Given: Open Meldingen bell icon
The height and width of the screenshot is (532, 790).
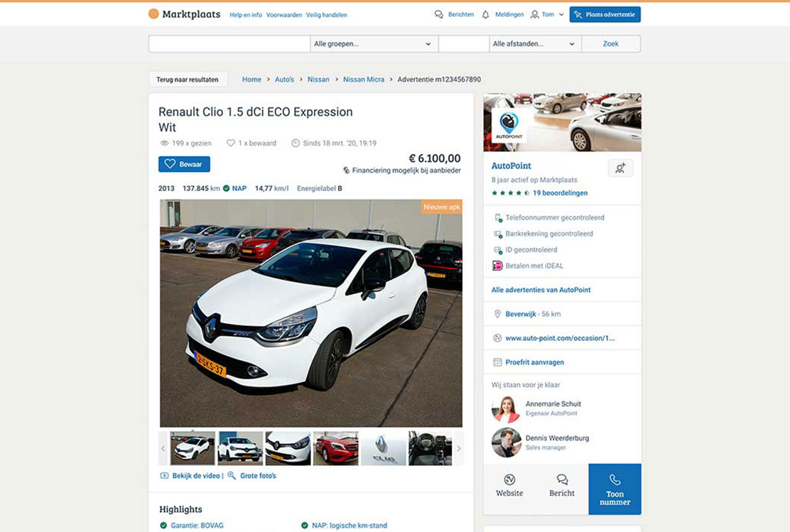Looking at the screenshot, I should [x=485, y=15].
